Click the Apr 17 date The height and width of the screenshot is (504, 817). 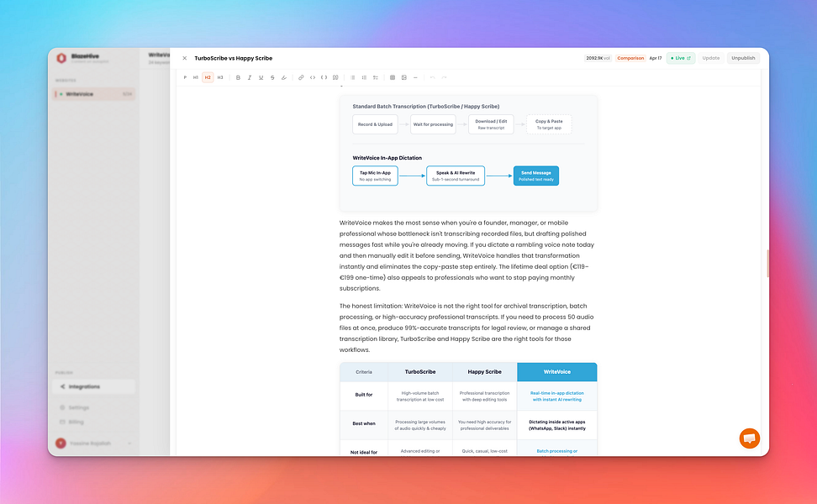[656, 58]
